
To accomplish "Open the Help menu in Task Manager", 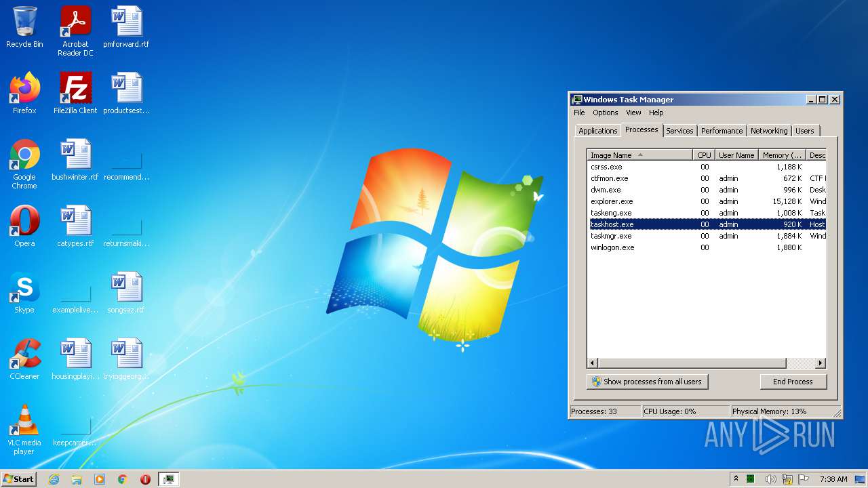I will click(x=656, y=113).
